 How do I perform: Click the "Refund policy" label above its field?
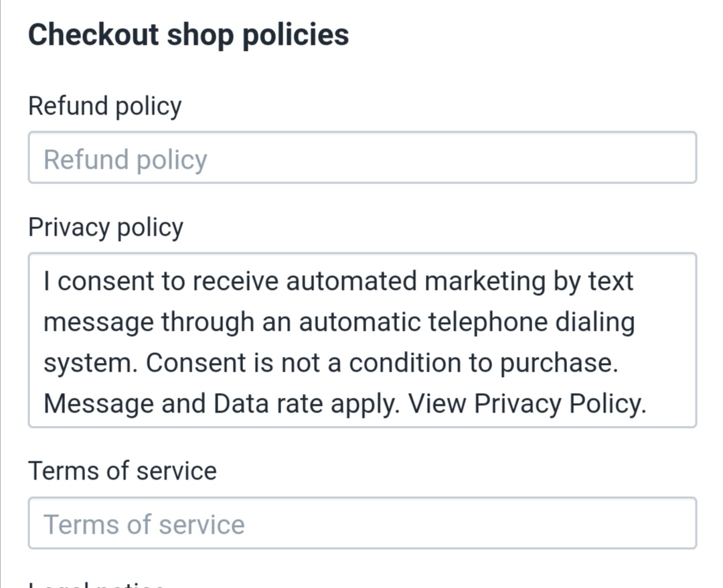tap(104, 106)
